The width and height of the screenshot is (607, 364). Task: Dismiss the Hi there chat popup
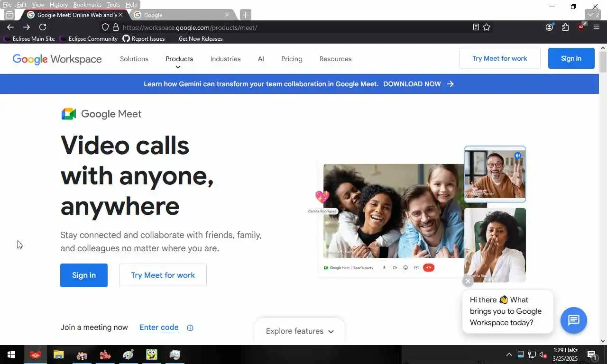click(x=468, y=281)
